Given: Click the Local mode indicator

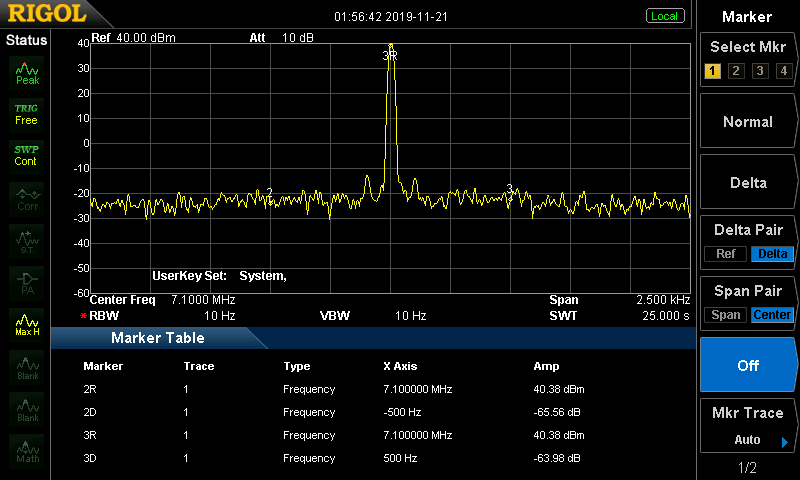Looking at the screenshot, I should pos(664,16).
